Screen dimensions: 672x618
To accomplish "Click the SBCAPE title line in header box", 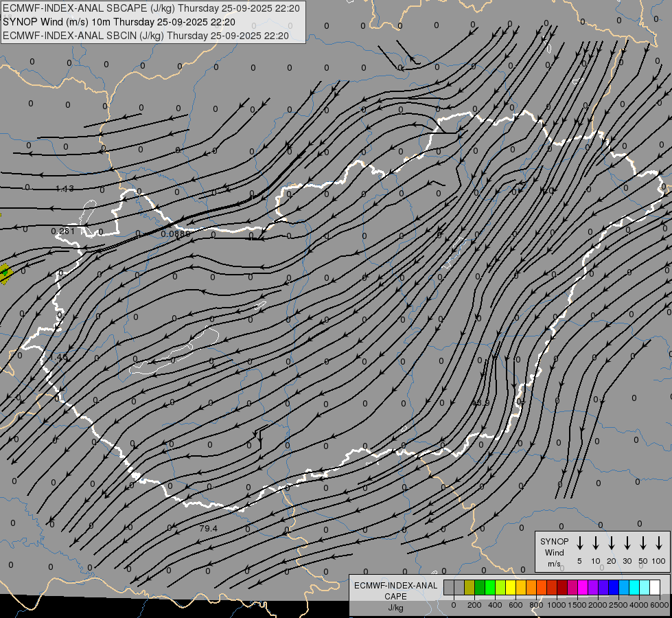I will click(151, 8).
